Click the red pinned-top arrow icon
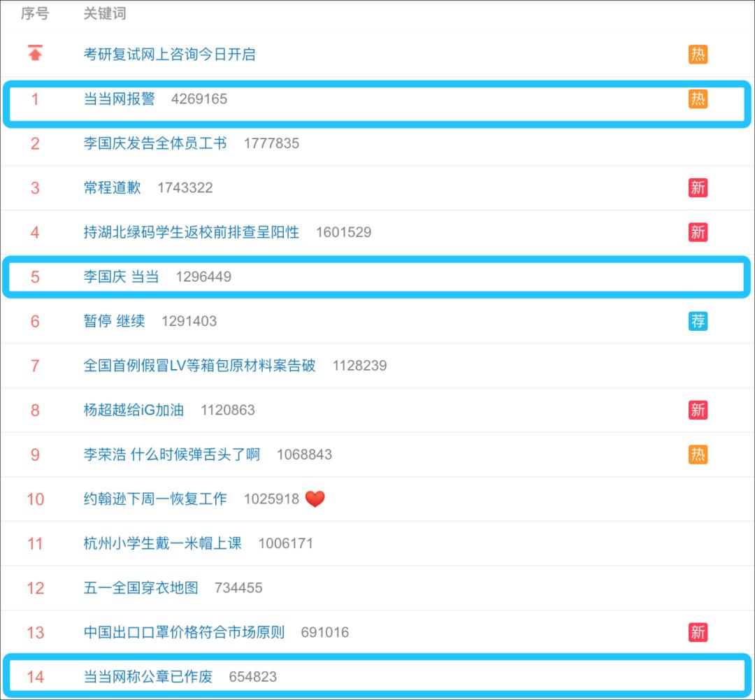The width and height of the screenshot is (755, 700). [x=35, y=53]
